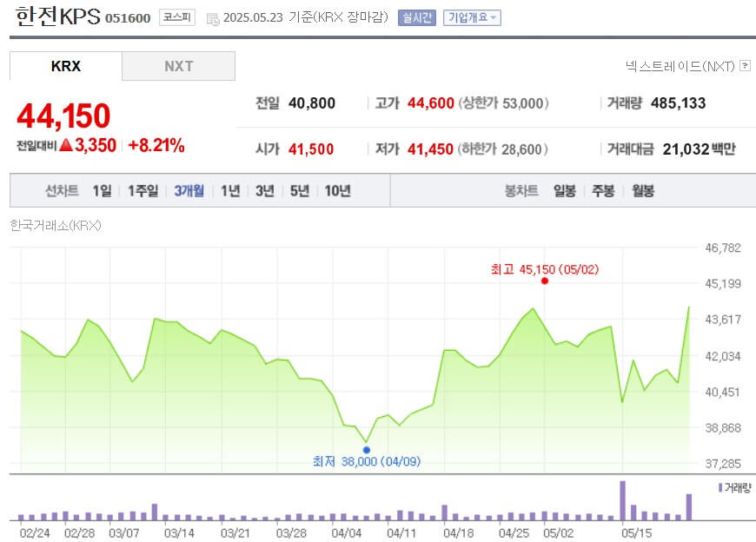Screen dimensions: 756x542
Task: Click the 37,285 price axis label
Action: pos(723,464)
